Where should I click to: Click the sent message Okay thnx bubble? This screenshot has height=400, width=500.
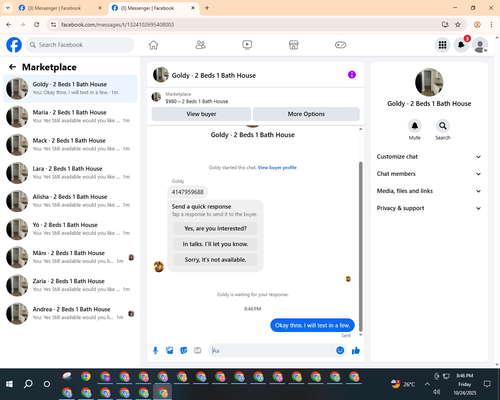pos(312,325)
